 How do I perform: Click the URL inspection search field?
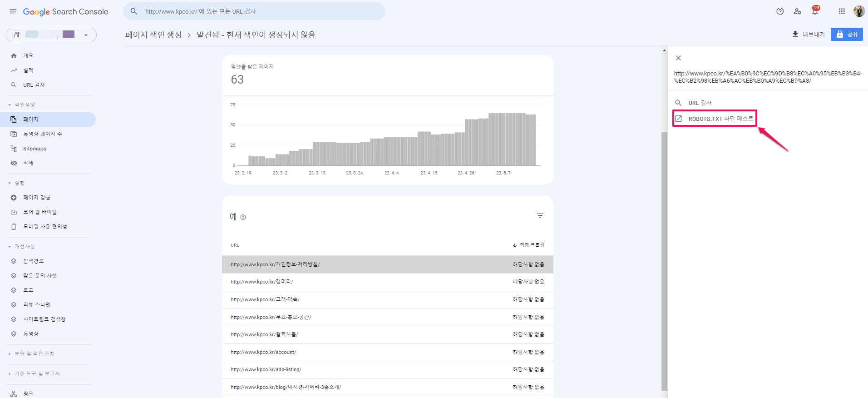pos(254,11)
